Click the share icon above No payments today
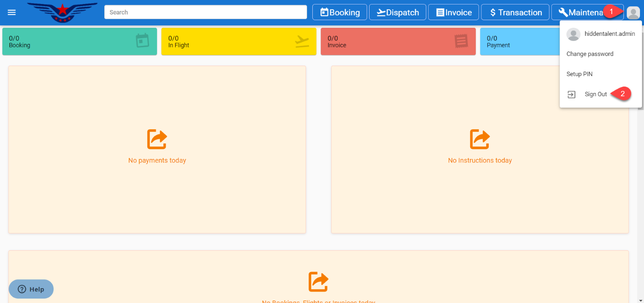 click(x=157, y=139)
